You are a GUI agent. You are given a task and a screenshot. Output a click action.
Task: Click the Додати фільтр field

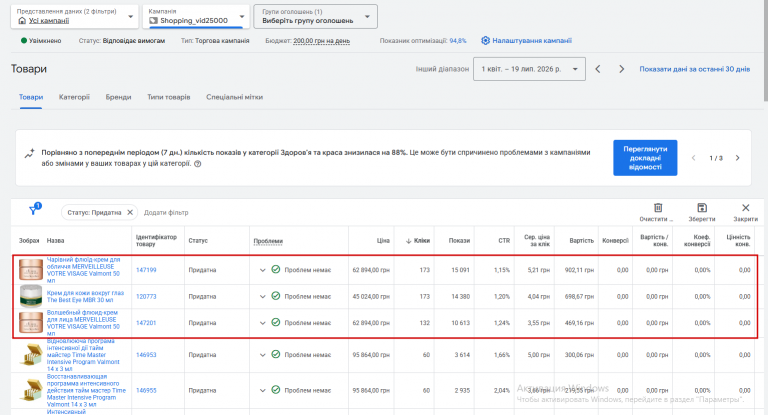point(166,213)
